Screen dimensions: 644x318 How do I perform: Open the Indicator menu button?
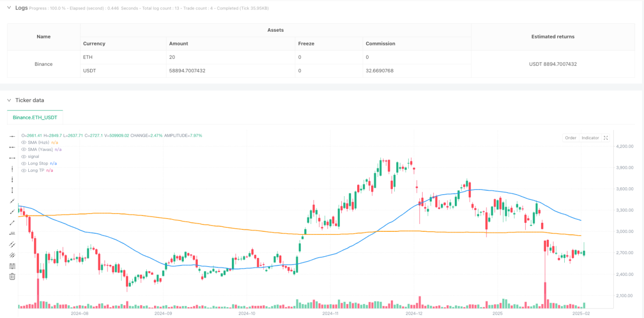[x=590, y=138]
